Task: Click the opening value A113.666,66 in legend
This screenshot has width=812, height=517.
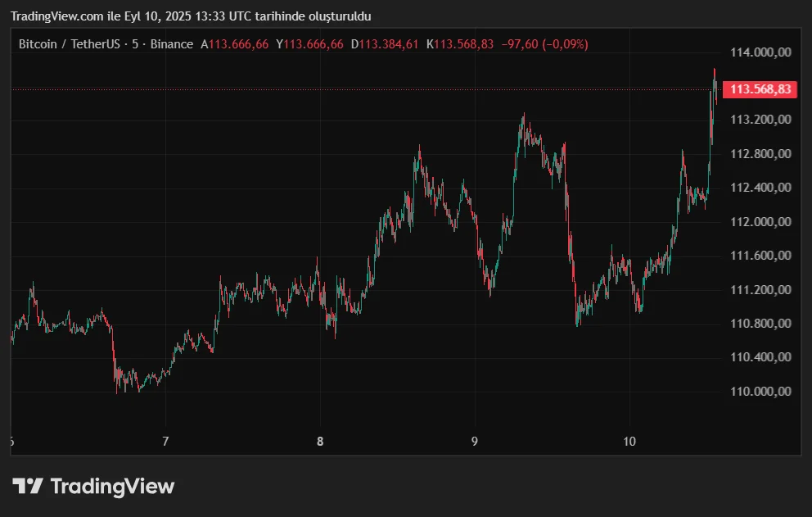Action: coord(234,44)
